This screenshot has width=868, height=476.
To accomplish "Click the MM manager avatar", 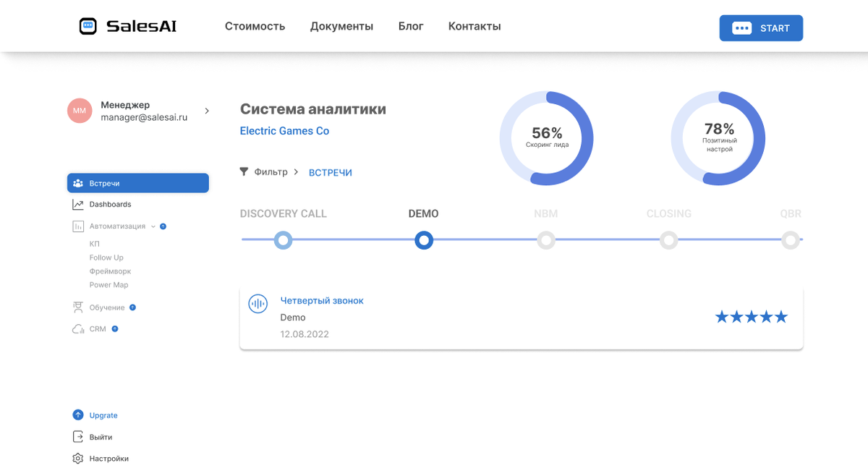I will 80,111.
